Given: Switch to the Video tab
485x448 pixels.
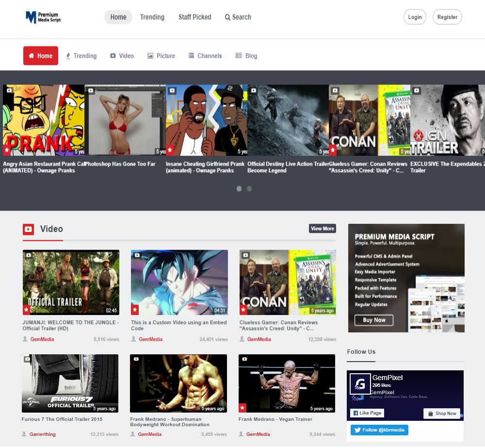Looking at the screenshot, I should [122, 56].
